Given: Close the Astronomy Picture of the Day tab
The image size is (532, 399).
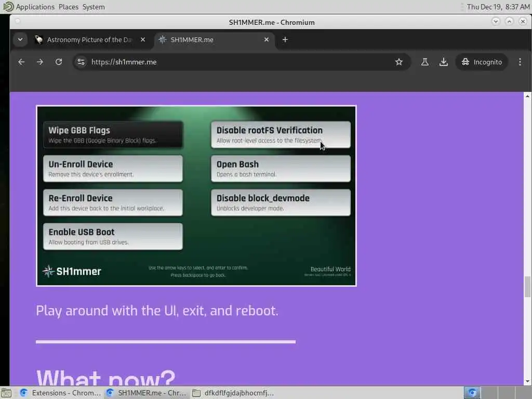Looking at the screenshot, I should coord(143,39).
